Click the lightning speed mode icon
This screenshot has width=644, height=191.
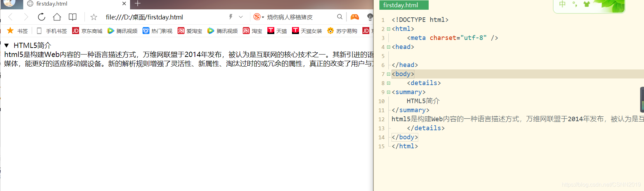pos(231,17)
